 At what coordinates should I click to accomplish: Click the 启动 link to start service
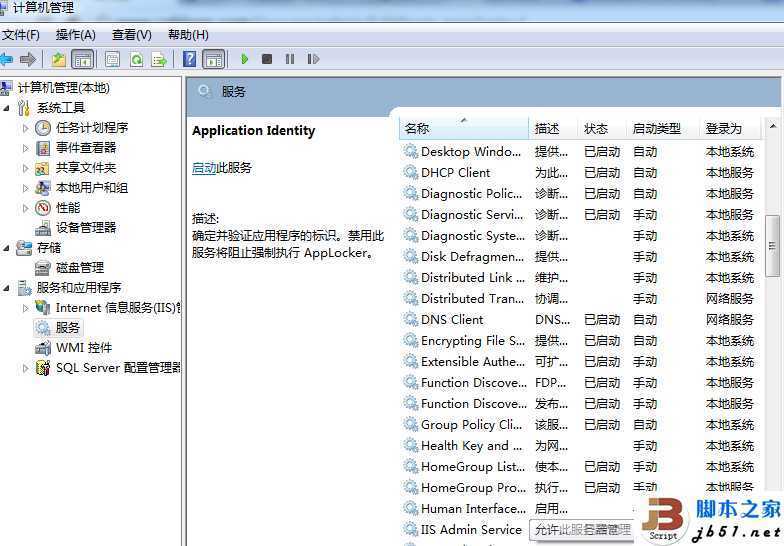click(204, 168)
